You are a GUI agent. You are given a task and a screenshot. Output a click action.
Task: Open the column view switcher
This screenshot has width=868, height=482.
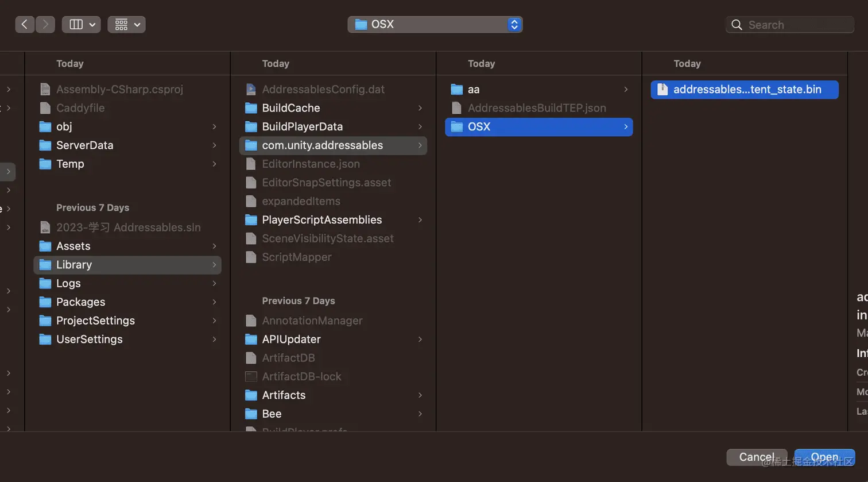pyautogui.click(x=82, y=24)
